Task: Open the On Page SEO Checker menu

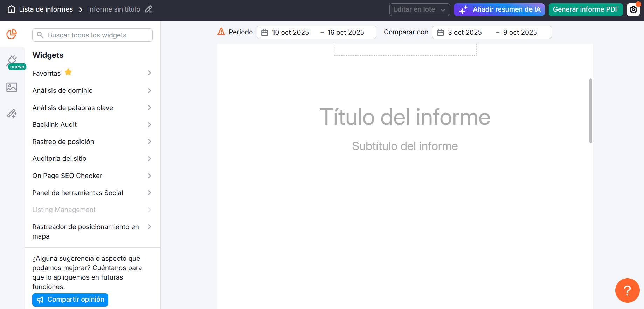Action: (x=92, y=176)
